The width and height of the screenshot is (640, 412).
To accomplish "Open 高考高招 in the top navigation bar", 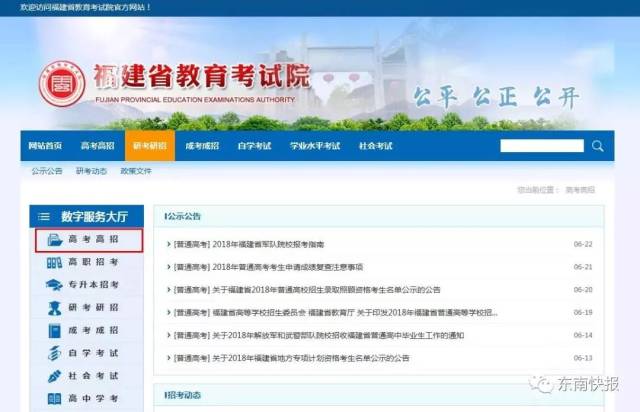I will point(98,146).
